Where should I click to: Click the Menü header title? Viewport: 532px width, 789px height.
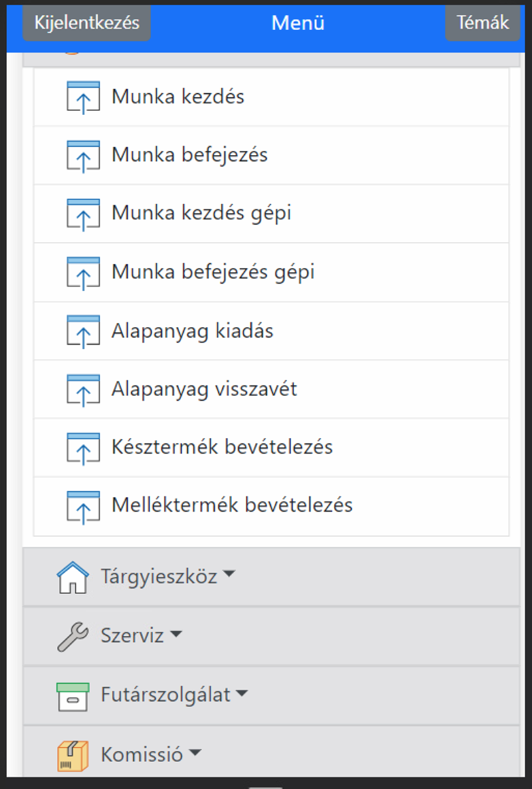[298, 23]
